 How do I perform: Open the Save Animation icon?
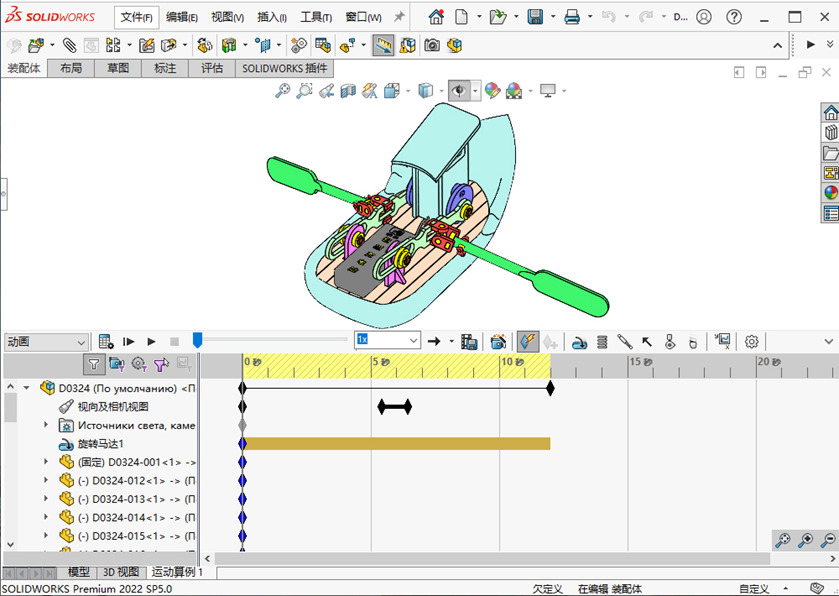click(x=469, y=341)
